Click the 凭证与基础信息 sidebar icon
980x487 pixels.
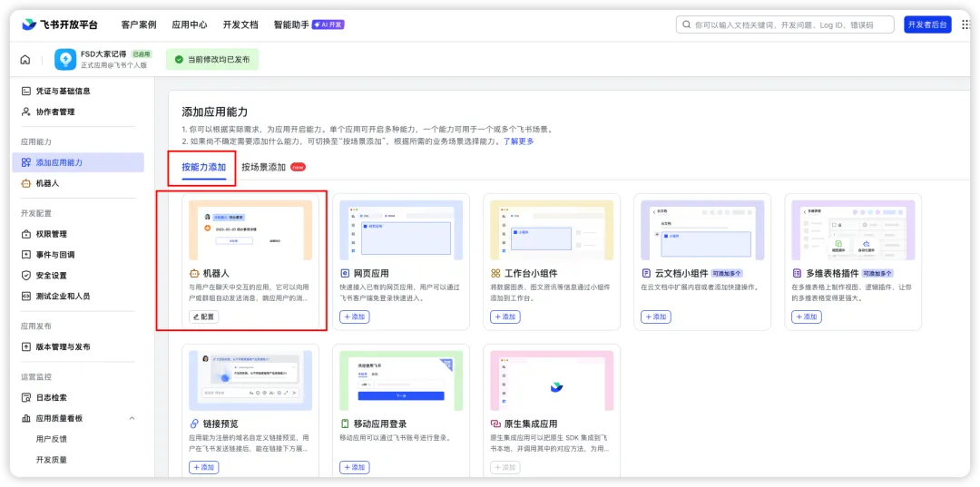pyautogui.click(x=25, y=92)
